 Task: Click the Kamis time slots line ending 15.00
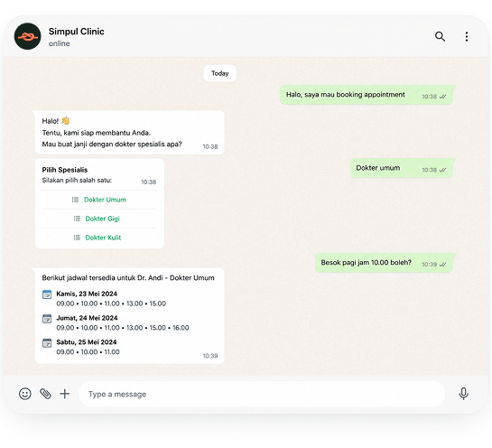[x=111, y=303]
